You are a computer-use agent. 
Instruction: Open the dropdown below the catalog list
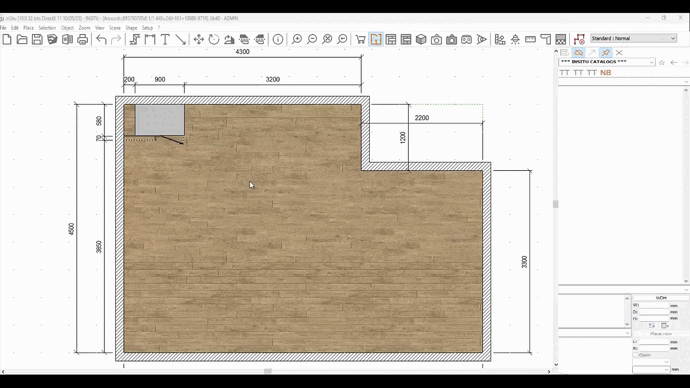[623, 290]
